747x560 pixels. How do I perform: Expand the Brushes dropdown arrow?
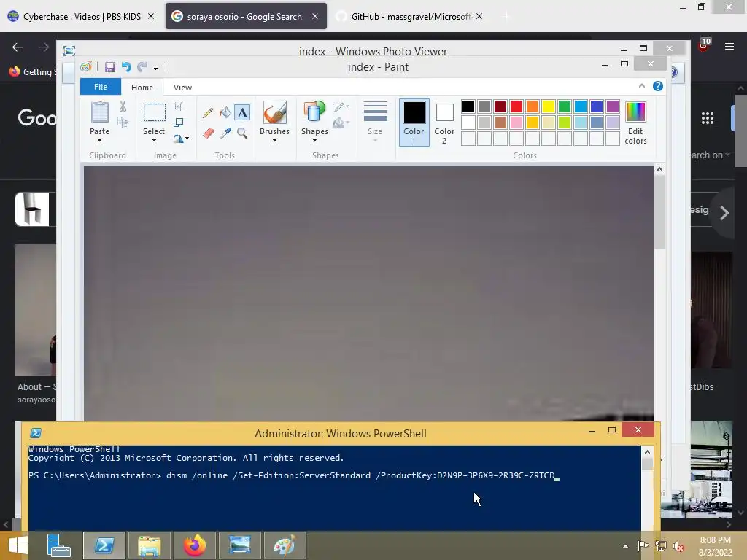tap(274, 141)
